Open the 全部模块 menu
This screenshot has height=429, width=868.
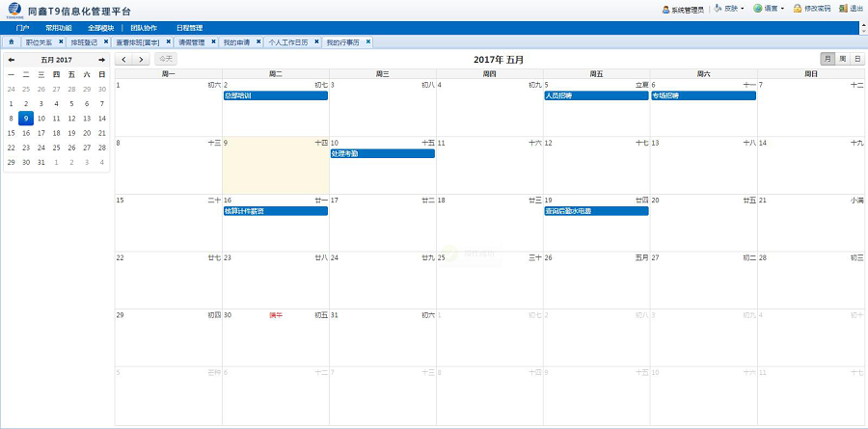pos(100,28)
